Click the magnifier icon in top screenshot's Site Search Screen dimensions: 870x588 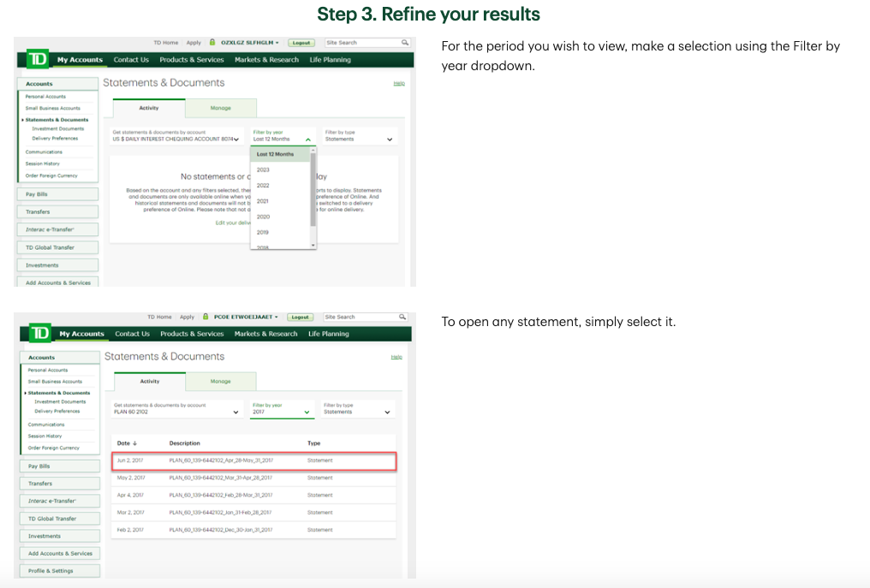405,42
